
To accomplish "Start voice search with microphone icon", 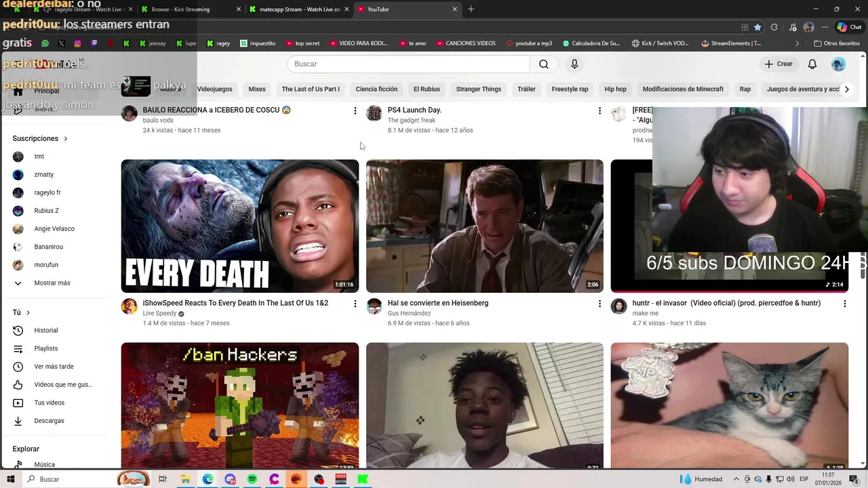I will (574, 64).
